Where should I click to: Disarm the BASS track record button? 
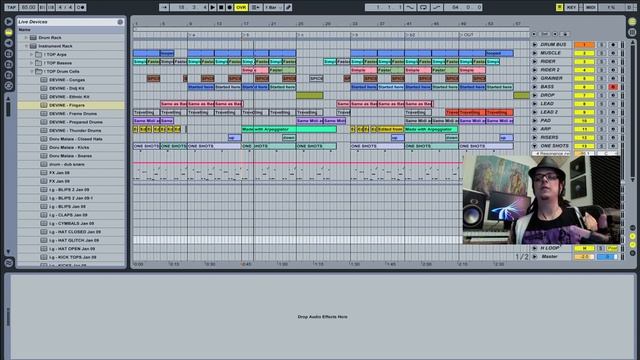pos(613,87)
